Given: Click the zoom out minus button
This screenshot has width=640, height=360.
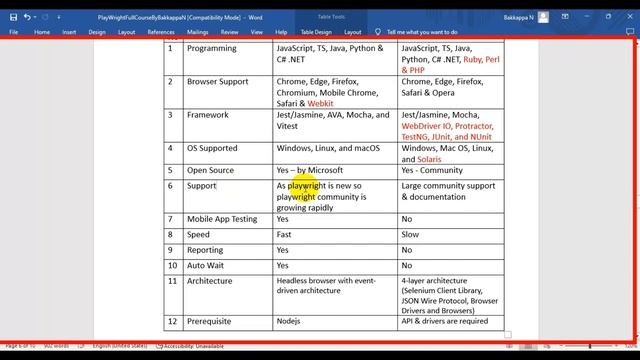Looking at the screenshot, I should 561,346.
